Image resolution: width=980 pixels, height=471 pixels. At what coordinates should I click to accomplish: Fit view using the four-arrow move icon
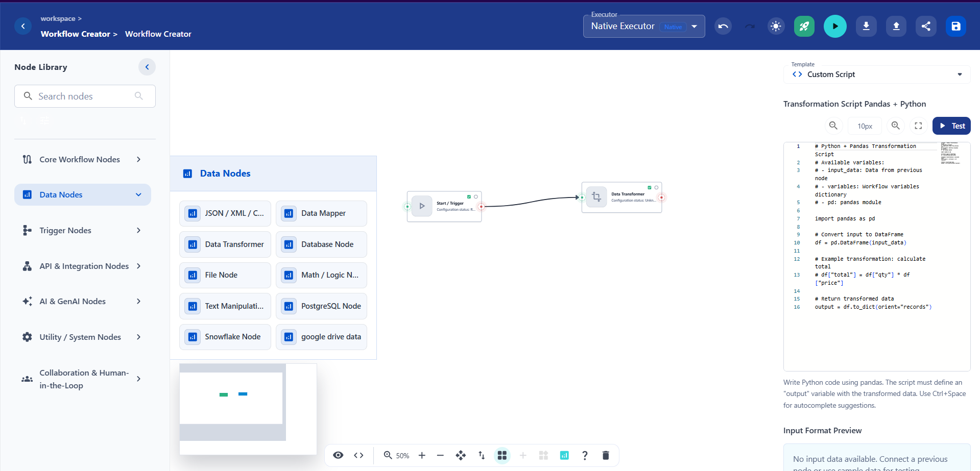461,455
